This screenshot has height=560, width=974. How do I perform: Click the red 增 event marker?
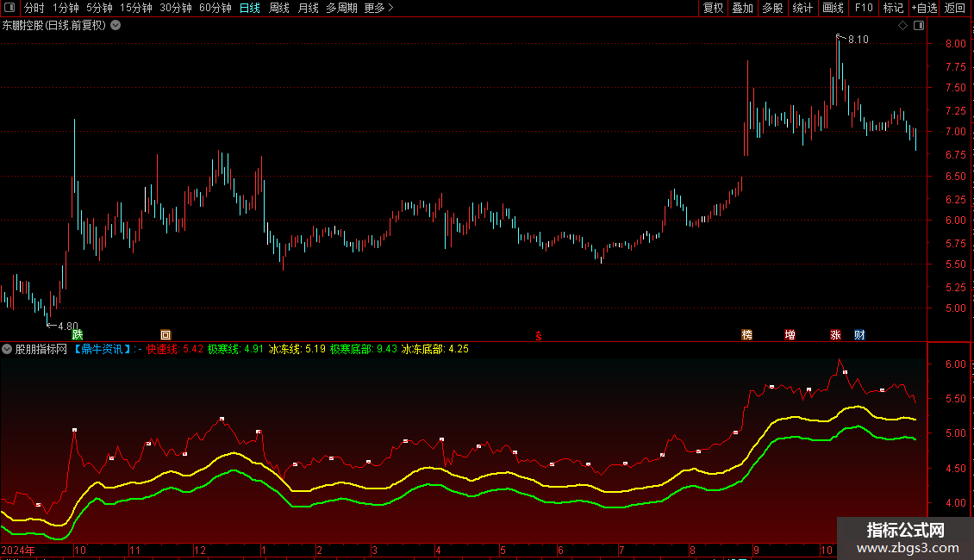790,335
